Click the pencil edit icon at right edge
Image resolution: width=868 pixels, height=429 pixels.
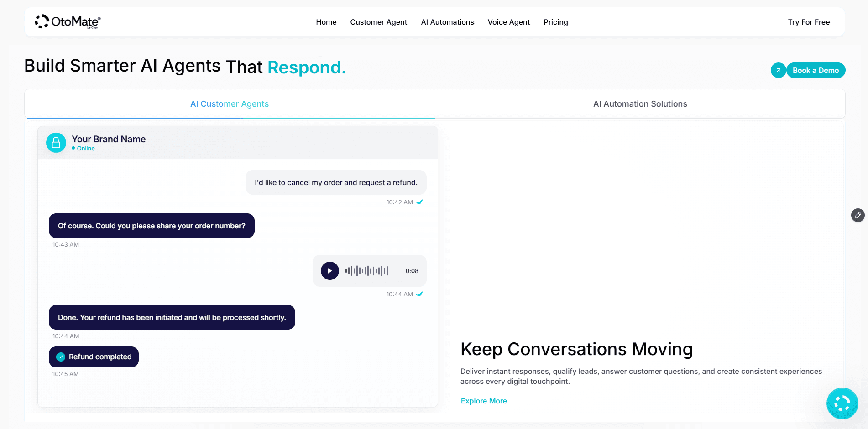click(858, 215)
